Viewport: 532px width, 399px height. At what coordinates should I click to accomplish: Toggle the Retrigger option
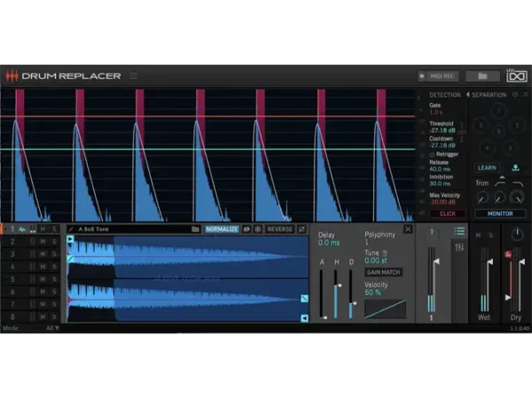(x=444, y=154)
